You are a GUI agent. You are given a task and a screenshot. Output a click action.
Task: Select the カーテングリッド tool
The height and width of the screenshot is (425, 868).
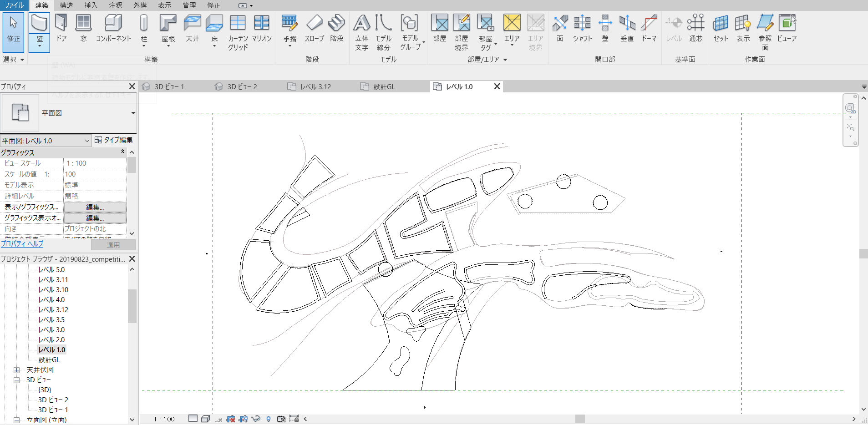point(238,32)
